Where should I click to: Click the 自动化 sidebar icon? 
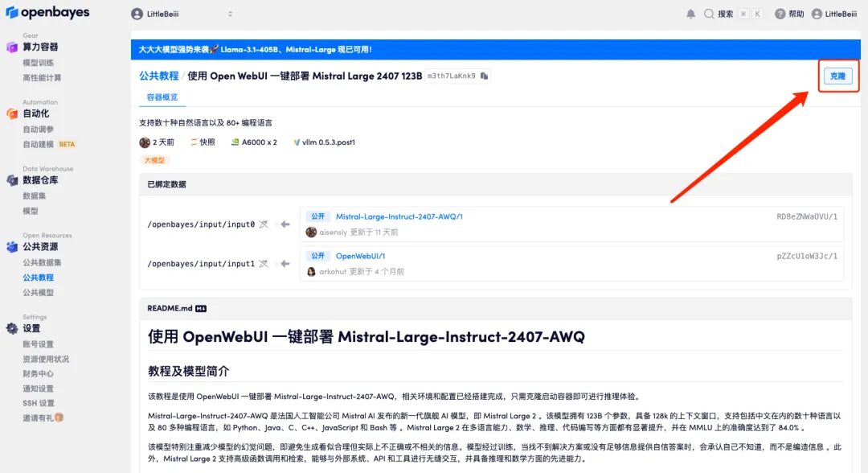pyautogui.click(x=12, y=114)
